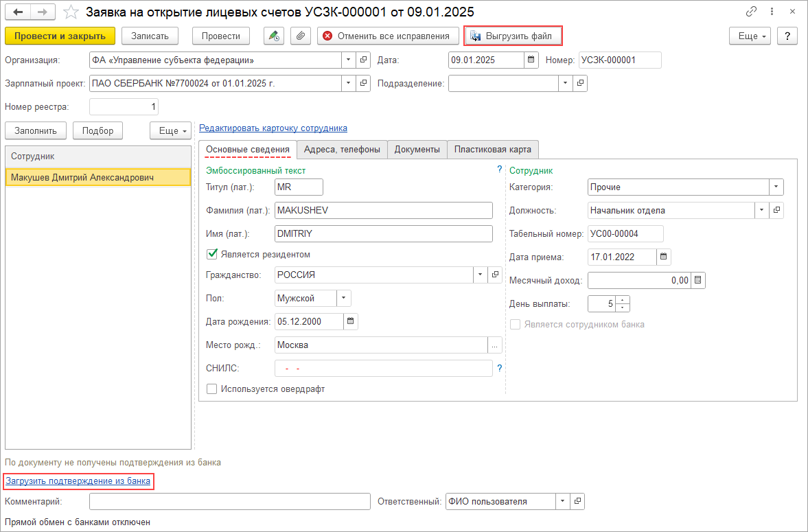The height and width of the screenshot is (532, 808).
Task: Click the Сотрудник column header
Action: click(x=98, y=157)
